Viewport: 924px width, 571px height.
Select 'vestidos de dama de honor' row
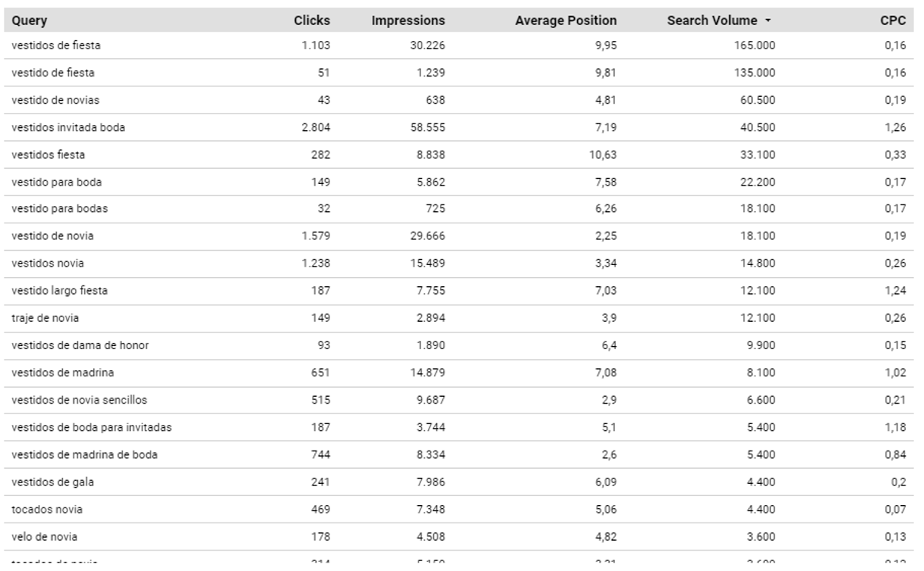click(80, 345)
